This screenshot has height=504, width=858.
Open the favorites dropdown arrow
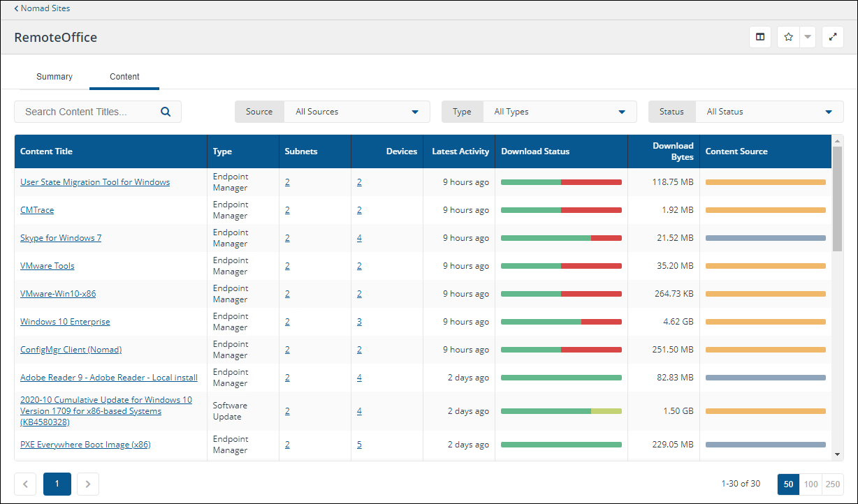808,37
